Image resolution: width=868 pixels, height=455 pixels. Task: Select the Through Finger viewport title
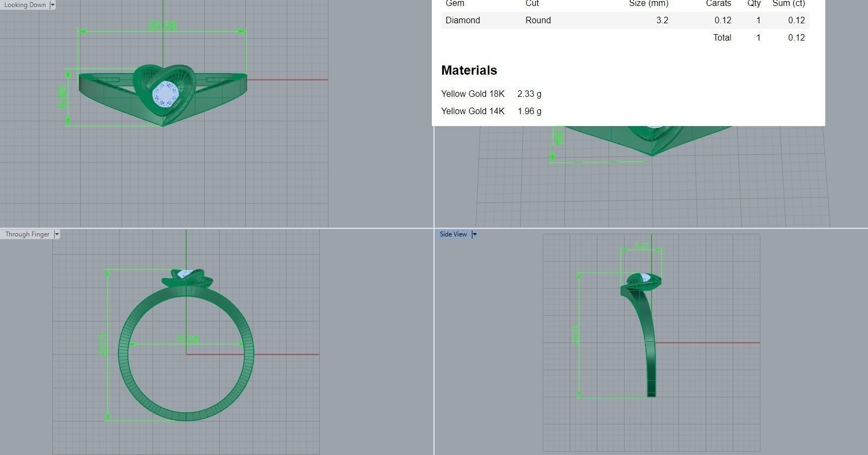27,234
